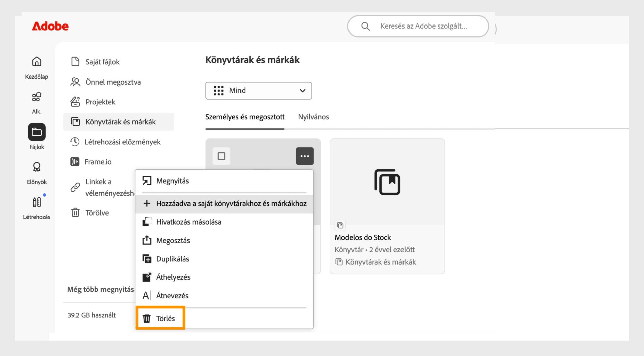
Task: Click the Átnevezés rename icon
Action: pos(147,296)
